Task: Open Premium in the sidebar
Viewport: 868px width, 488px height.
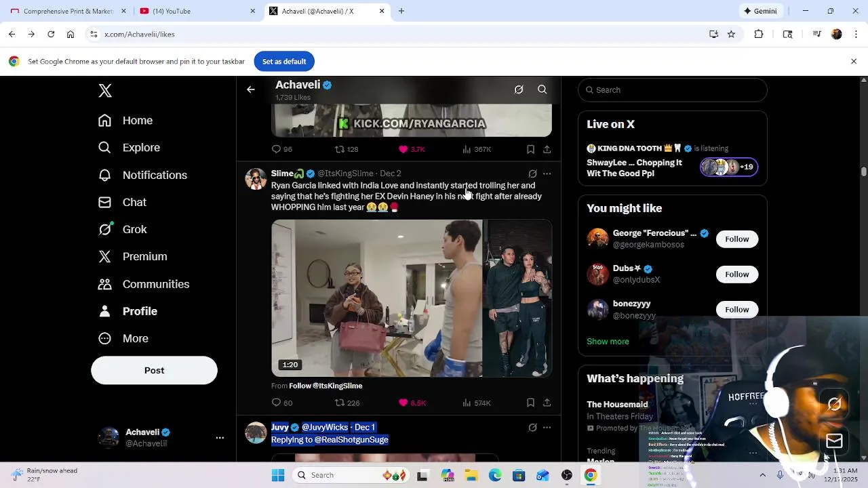Action: (x=132, y=256)
